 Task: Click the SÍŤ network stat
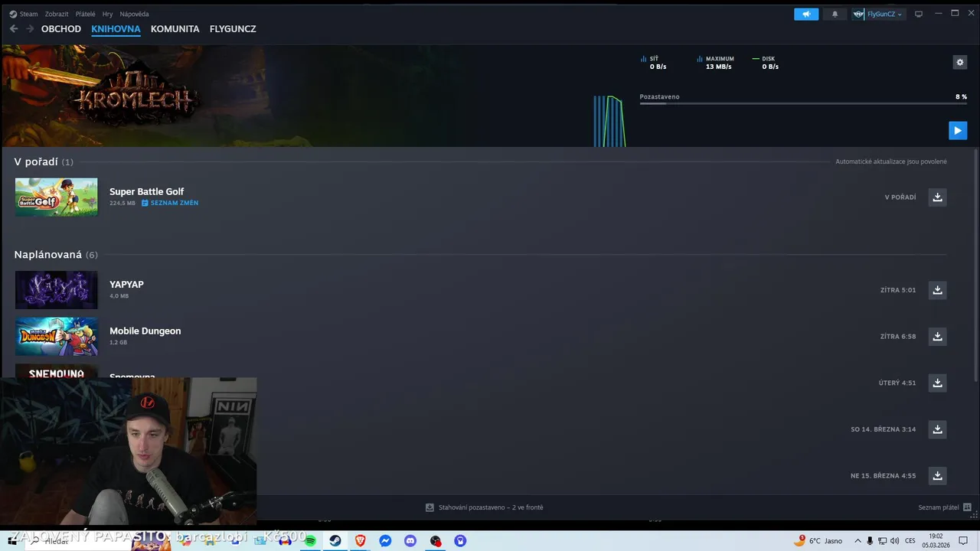pos(654,63)
